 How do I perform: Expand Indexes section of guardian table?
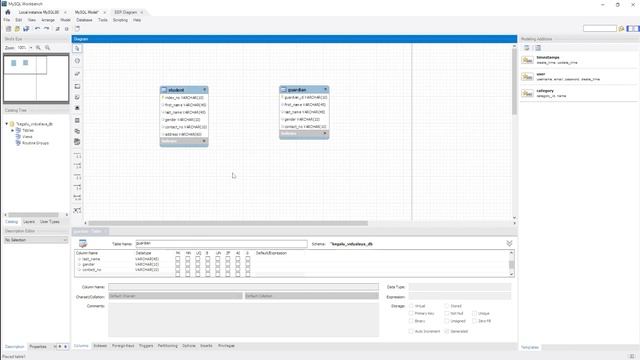pyautogui.click(x=325, y=133)
